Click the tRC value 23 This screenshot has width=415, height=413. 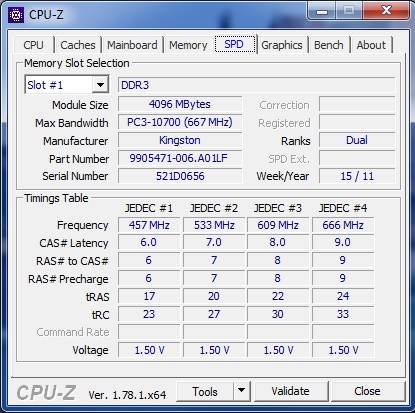pos(149,314)
